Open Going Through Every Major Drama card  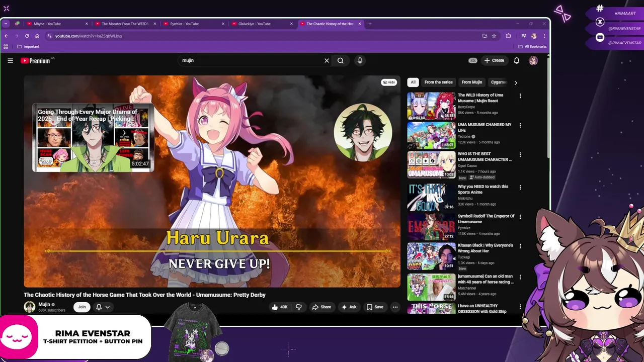click(93, 138)
